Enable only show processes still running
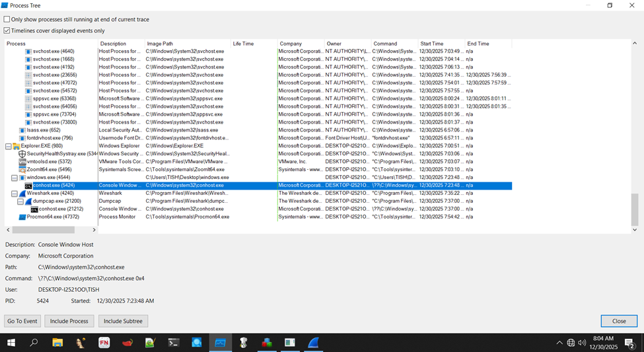Screen dimensions: 644x352 [7, 19]
